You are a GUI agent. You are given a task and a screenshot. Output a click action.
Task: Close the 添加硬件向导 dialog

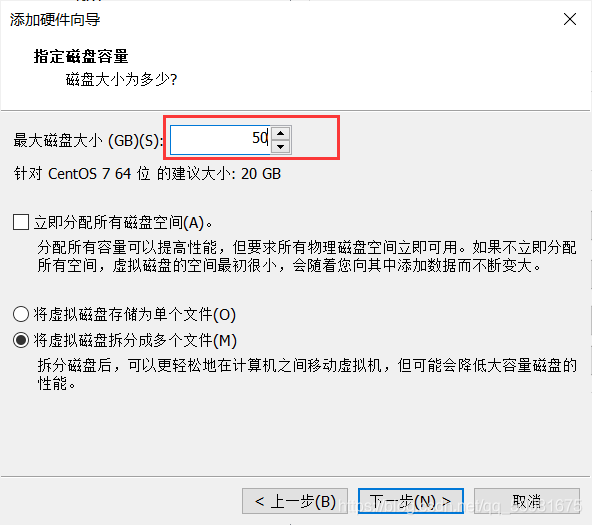tap(570, 19)
